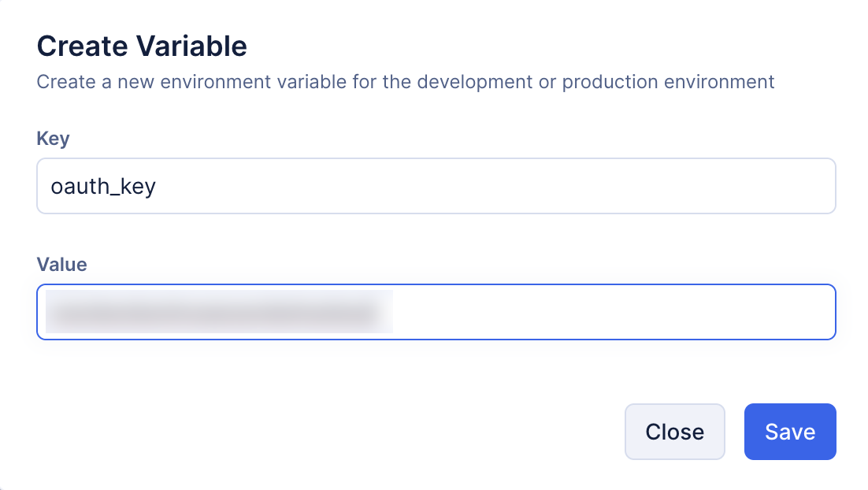868x490 pixels.
Task: Click the word 'Create' in the heading
Action: 83,46
